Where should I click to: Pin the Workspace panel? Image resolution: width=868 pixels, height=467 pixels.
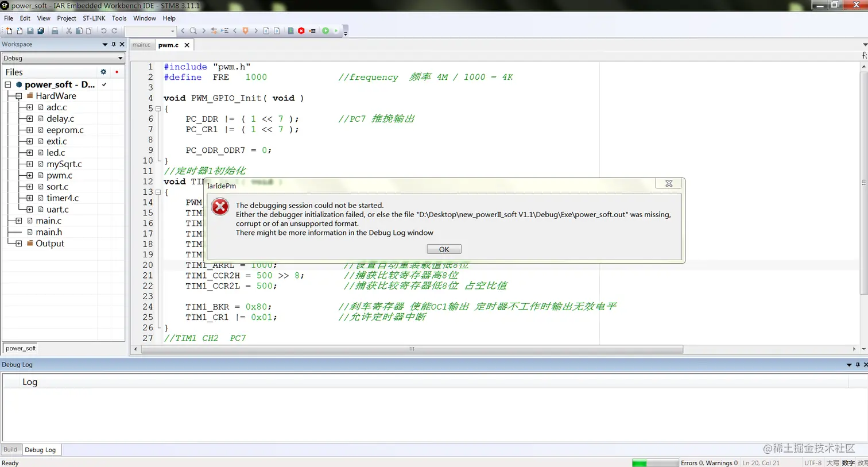point(114,44)
